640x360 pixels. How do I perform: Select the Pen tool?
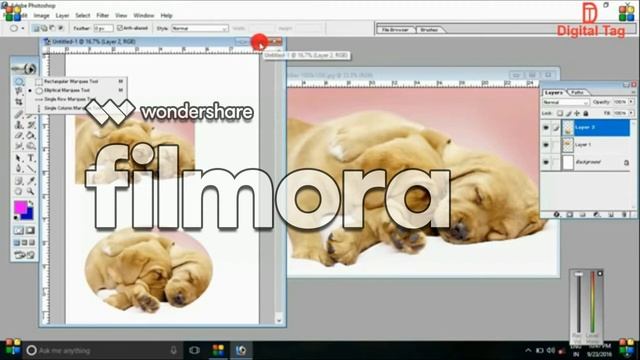[18, 168]
